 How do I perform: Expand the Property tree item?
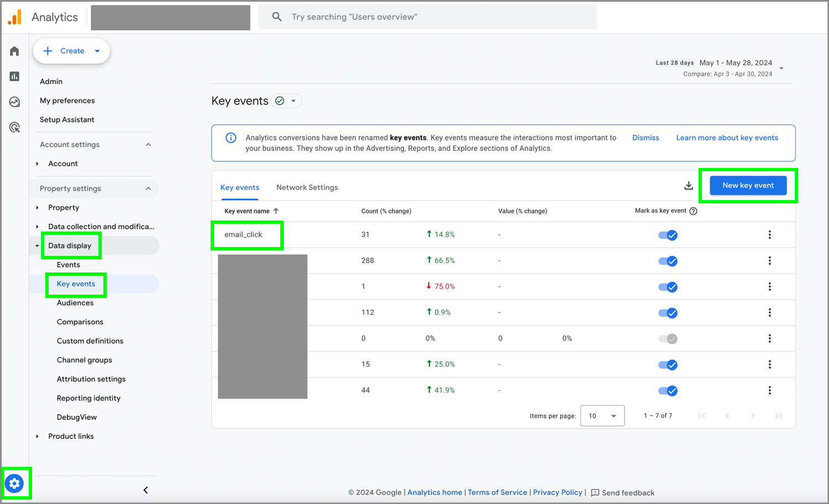tap(37, 208)
